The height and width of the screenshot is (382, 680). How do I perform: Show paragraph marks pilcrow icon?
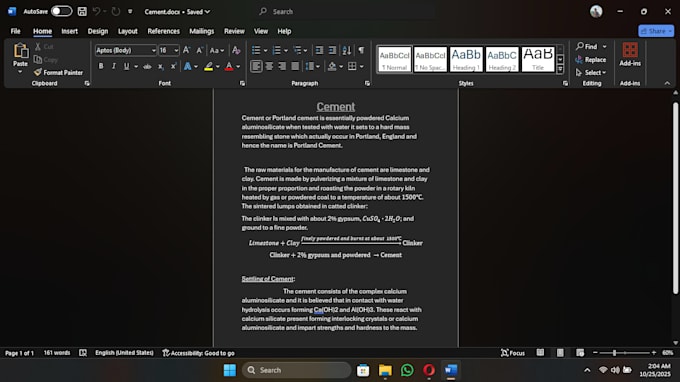pyautogui.click(x=361, y=50)
